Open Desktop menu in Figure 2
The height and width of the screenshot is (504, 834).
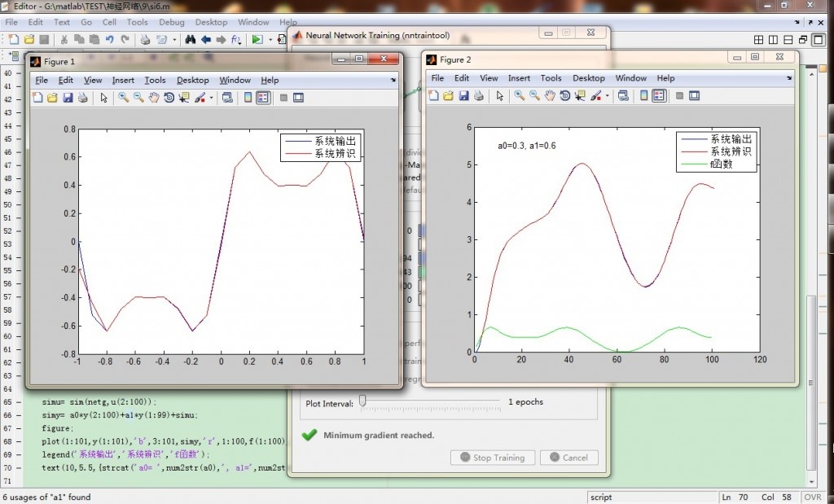click(x=588, y=78)
